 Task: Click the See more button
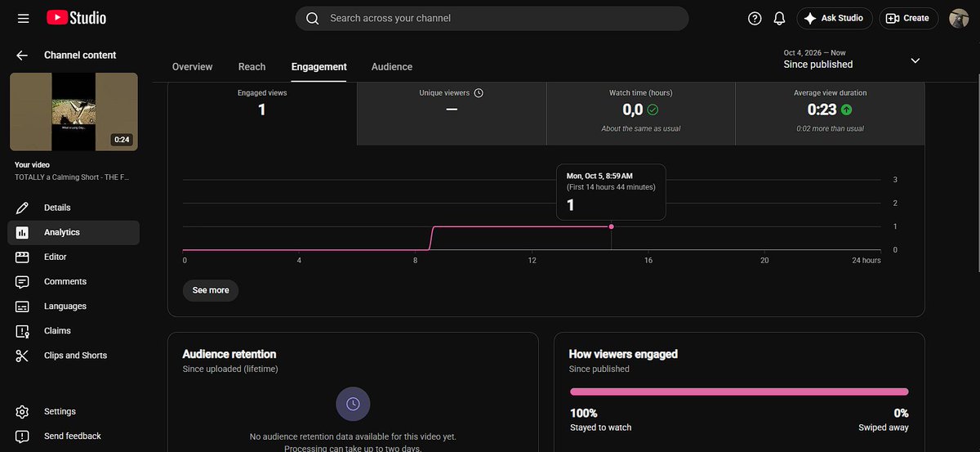coord(211,290)
